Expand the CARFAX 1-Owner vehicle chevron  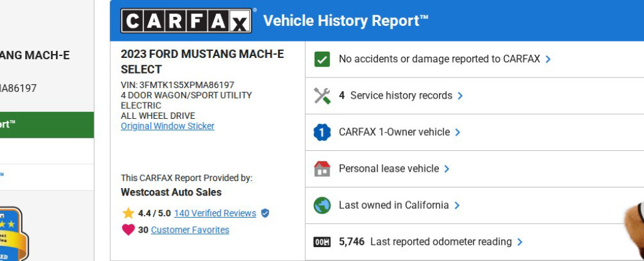point(457,132)
